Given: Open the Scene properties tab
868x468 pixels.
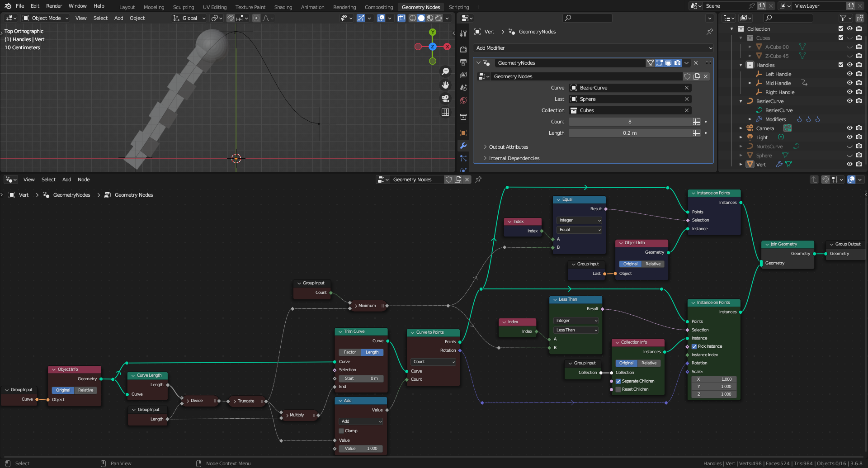Looking at the screenshot, I should click(x=463, y=88).
